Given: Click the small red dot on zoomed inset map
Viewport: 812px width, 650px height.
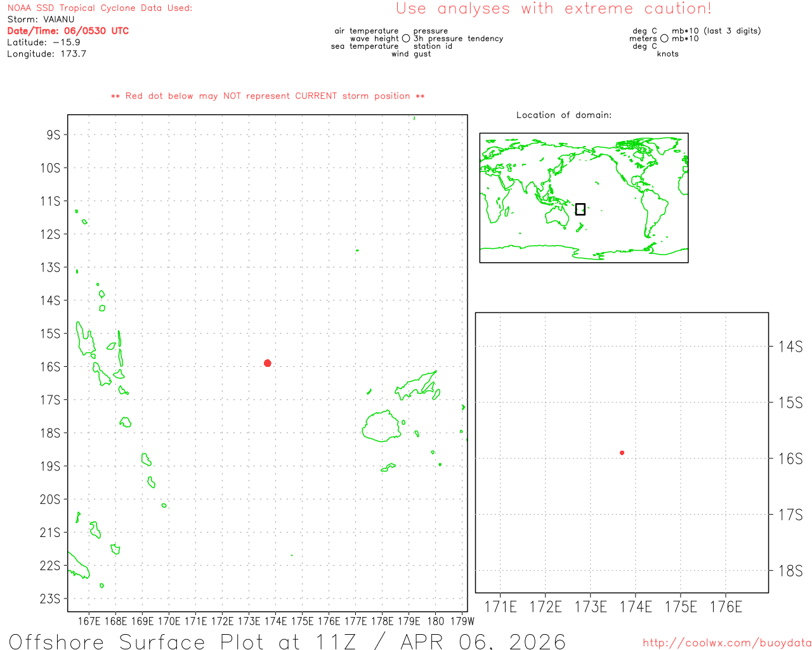Looking at the screenshot, I should tap(622, 453).
